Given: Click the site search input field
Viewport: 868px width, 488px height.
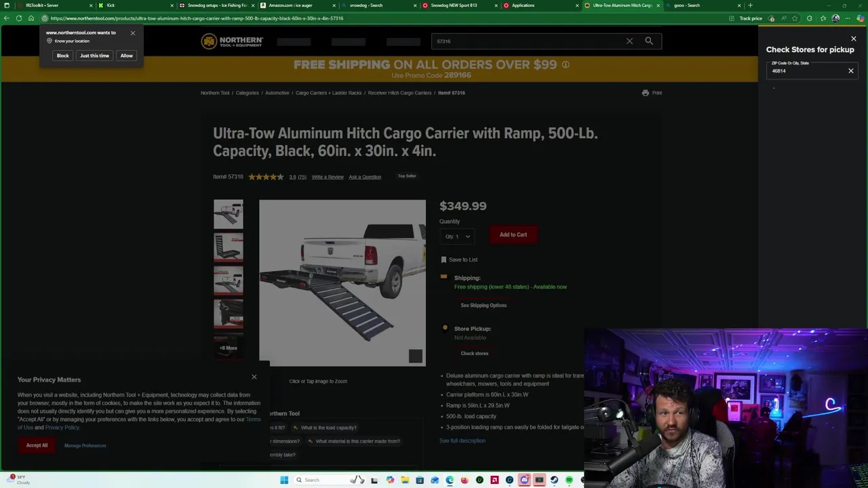Looking at the screenshot, I should point(529,41).
